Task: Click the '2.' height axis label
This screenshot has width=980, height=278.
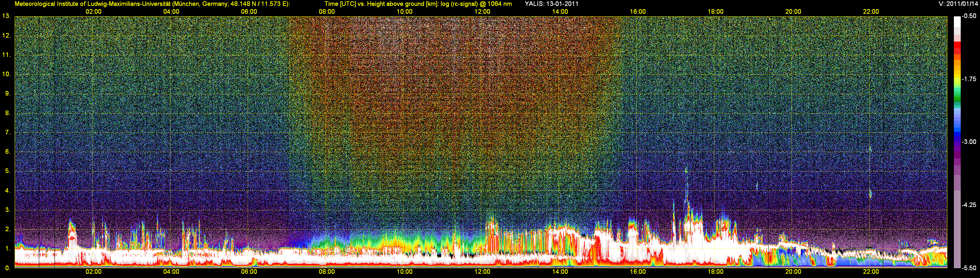Action: (x=8, y=229)
